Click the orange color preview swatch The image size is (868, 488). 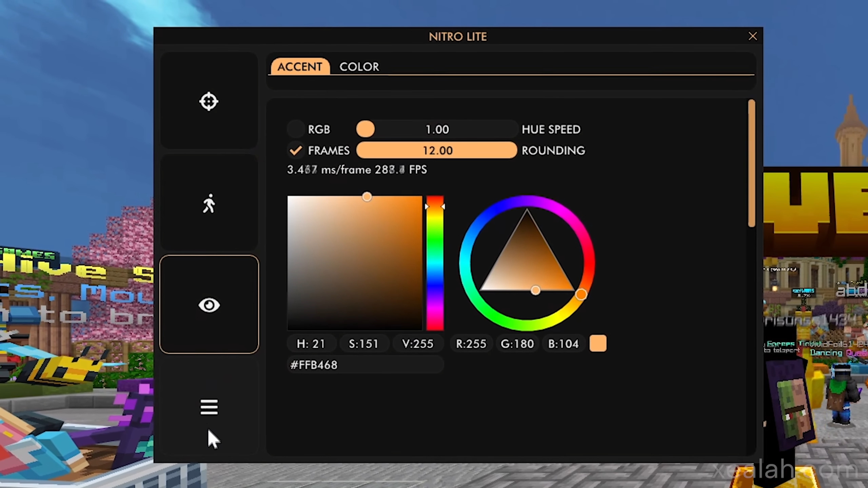[598, 344]
